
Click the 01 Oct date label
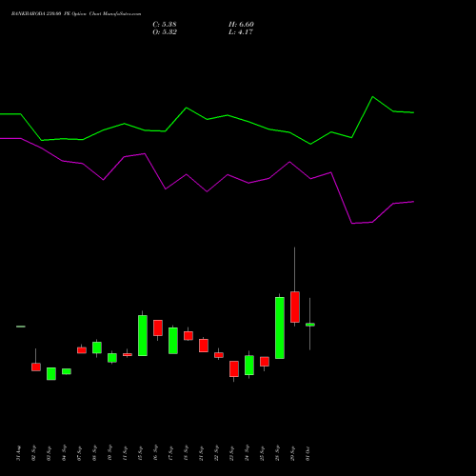point(308,453)
